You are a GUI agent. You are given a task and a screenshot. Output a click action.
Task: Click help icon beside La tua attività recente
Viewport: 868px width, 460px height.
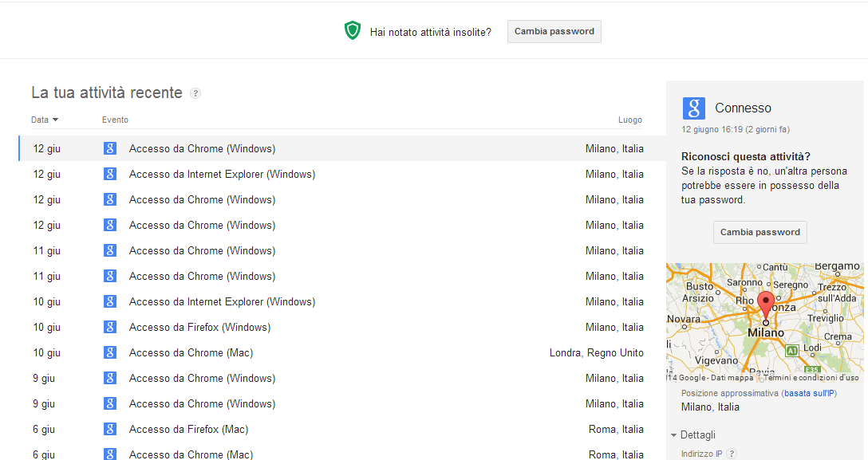point(195,93)
